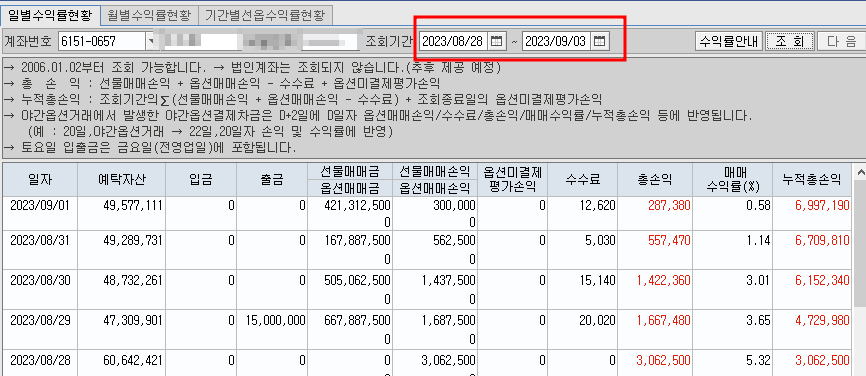This screenshot has width=866, height=376.
Task: Click the 다음 next button
Action: coord(841,41)
